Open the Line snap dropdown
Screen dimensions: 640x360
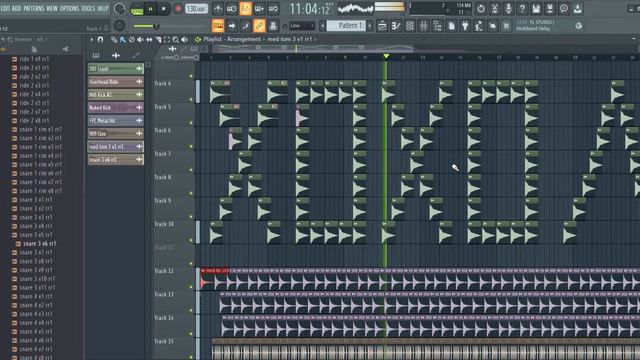[x=302, y=26]
